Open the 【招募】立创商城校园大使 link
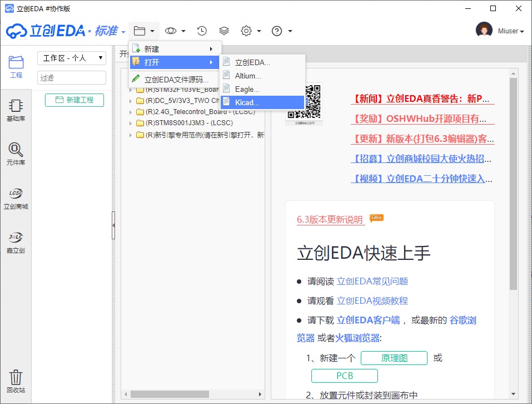 tap(421, 159)
